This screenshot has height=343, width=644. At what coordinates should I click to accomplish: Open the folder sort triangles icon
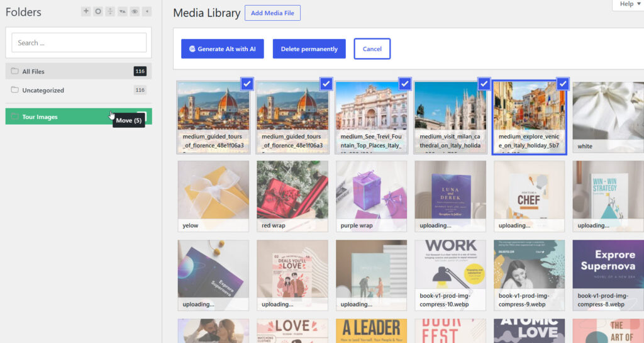click(x=123, y=11)
